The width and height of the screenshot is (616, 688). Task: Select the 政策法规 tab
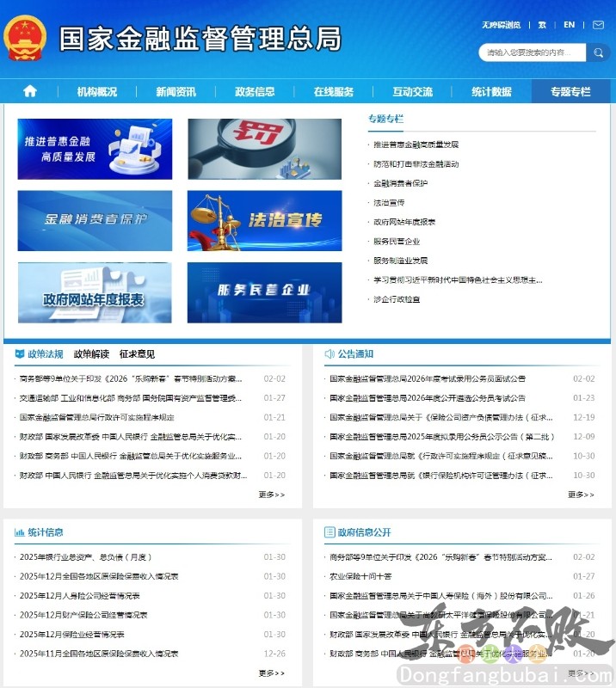click(46, 354)
